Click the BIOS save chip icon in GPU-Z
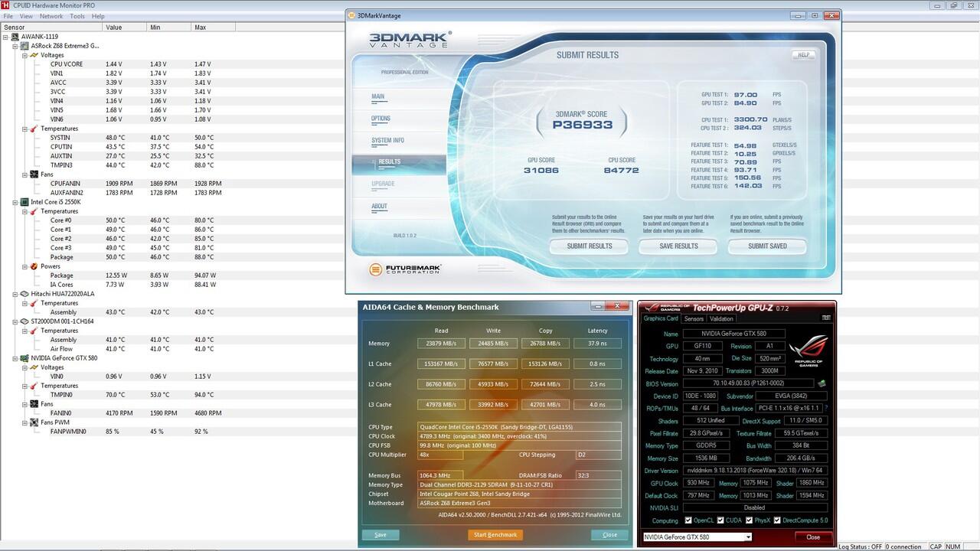980x551 pixels. pos(822,384)
